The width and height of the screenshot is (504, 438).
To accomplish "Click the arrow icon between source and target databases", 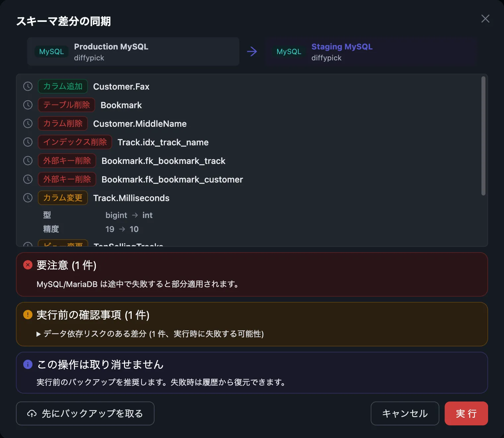I will coord(252,51).
